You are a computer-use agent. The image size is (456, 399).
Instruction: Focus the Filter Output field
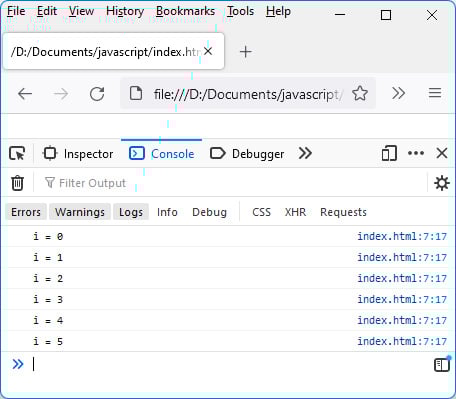tap(230, 183)
